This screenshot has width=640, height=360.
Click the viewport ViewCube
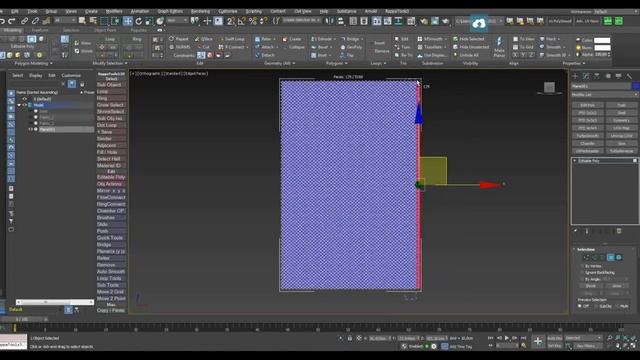[549, 88]
